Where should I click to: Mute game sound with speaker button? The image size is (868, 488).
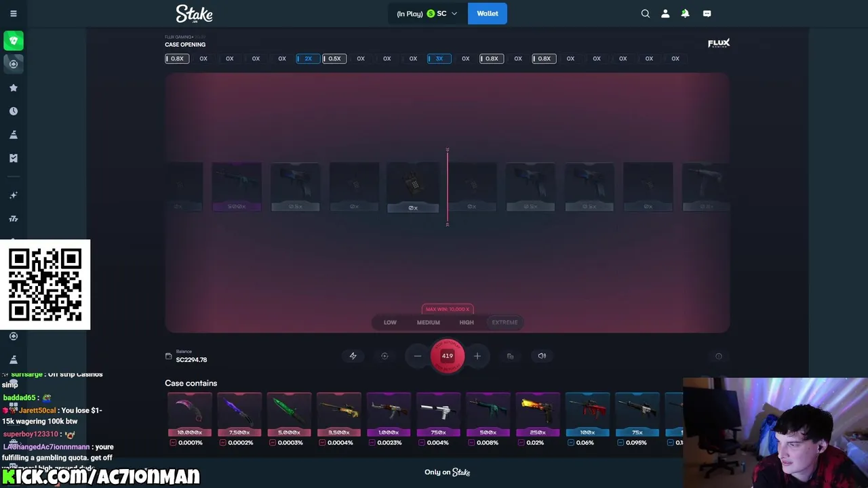[x=542, y=356]
